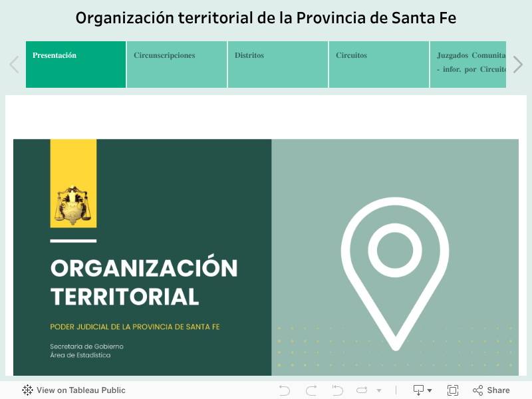Image resolution: width=532 pixels, height=399 pixels.
Task: Click the Share icon
Action: (491, 390)
